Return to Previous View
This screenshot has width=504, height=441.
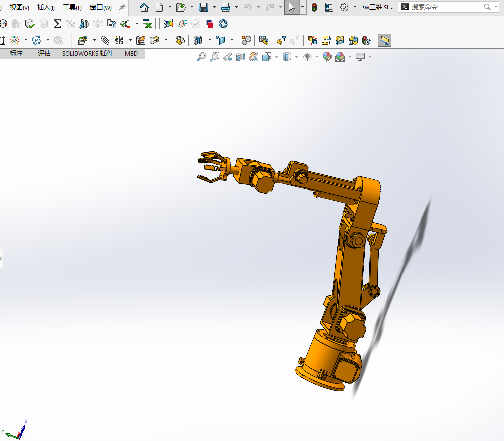pyautogui.click(x=228, y=57)
